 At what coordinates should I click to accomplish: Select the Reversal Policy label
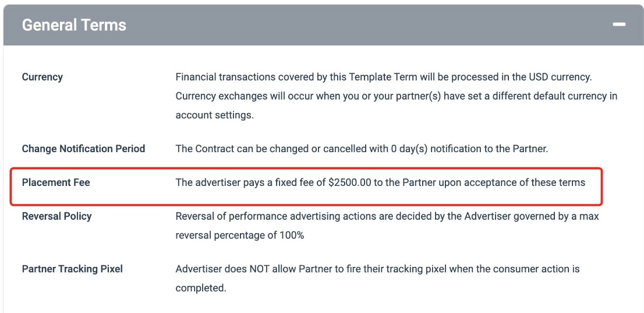pyautogui.click(x=57, y=216)
